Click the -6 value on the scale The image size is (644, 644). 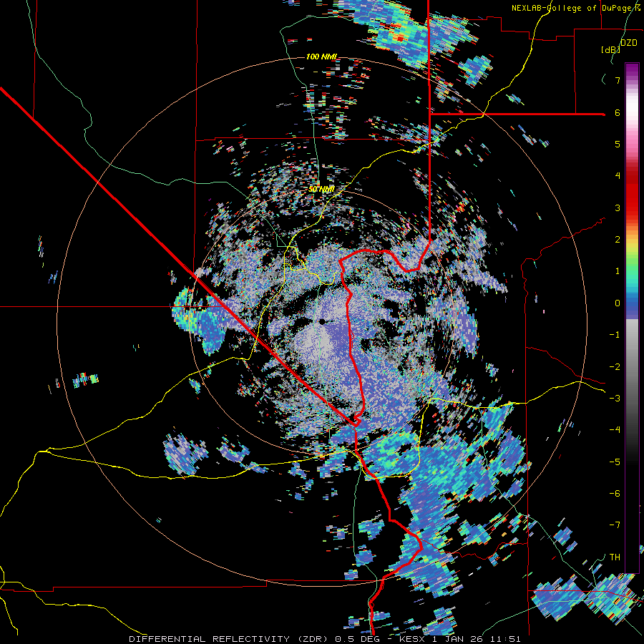tap(615, 494)
